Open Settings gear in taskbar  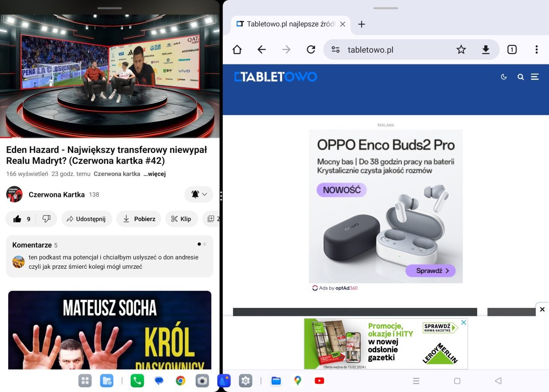(x=246, y=381)
